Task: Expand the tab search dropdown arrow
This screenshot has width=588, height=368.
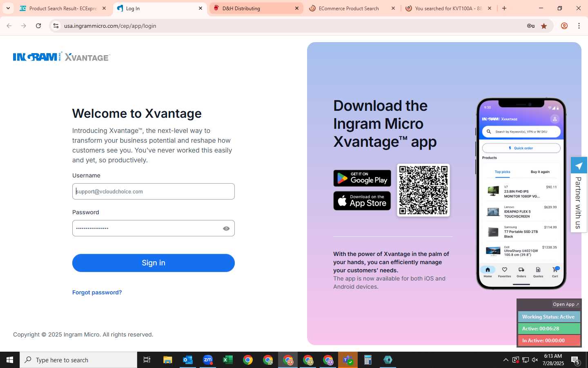Action: click(x=8, y=8)
